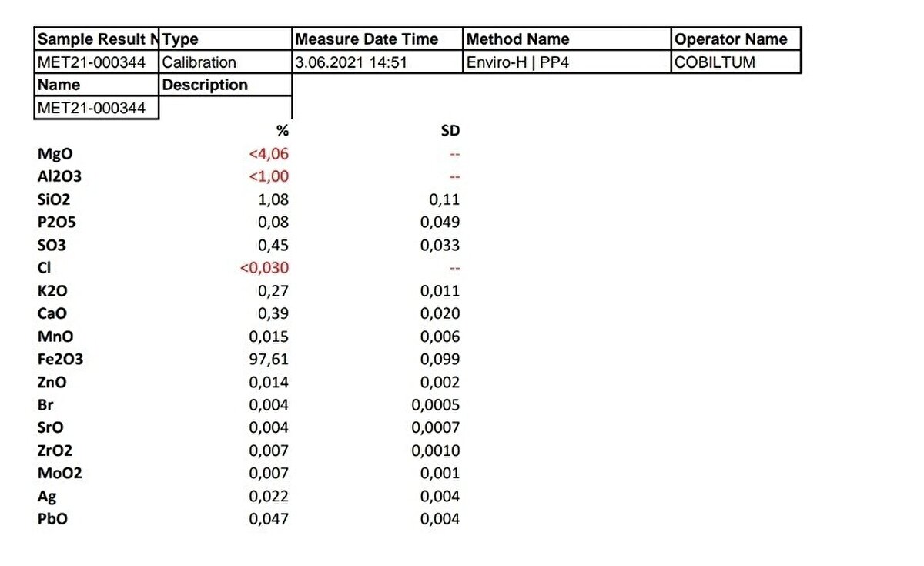Click the Measure Date Time header
924x566 pixels.
click(377, 39)
